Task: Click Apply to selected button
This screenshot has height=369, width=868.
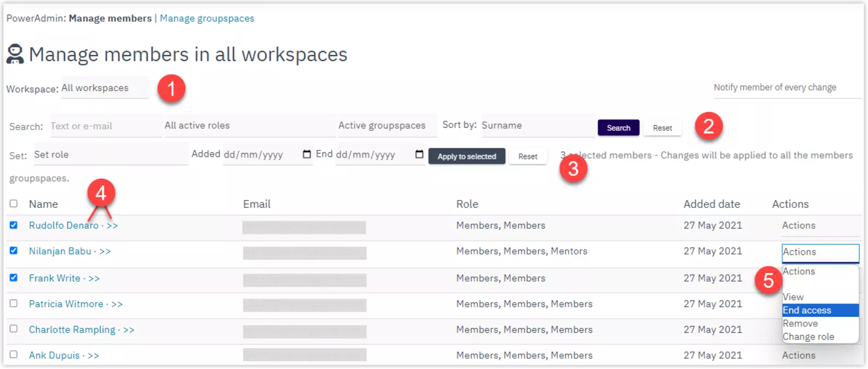Action: pos(467,156)
